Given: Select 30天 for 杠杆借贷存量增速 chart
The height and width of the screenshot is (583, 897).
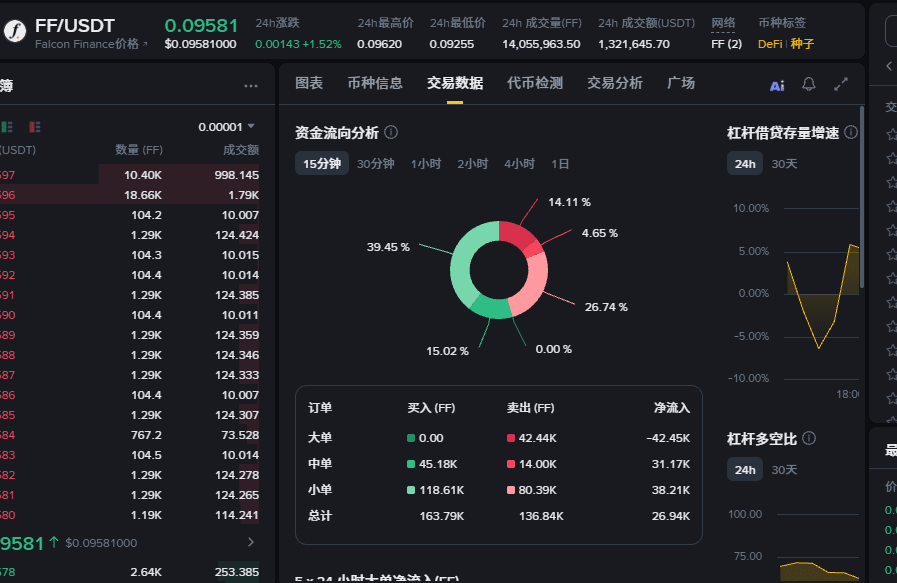Looking at the screenshot, I should point(784,164).
